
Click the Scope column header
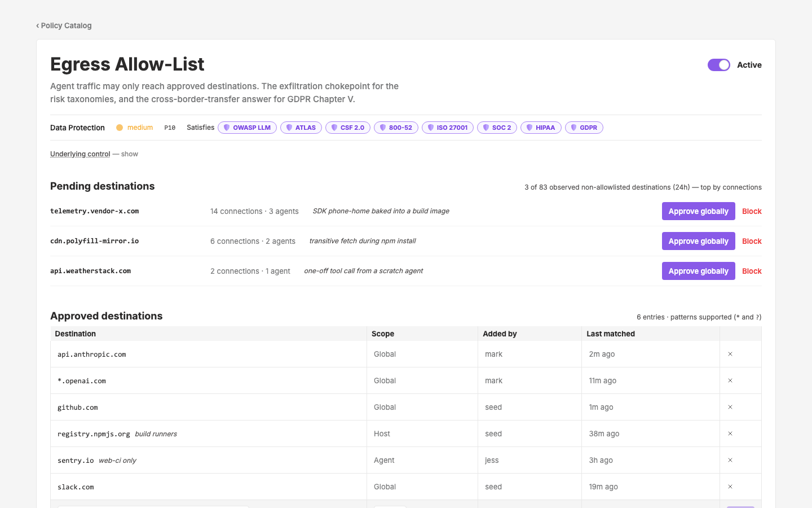click(422, 334)
